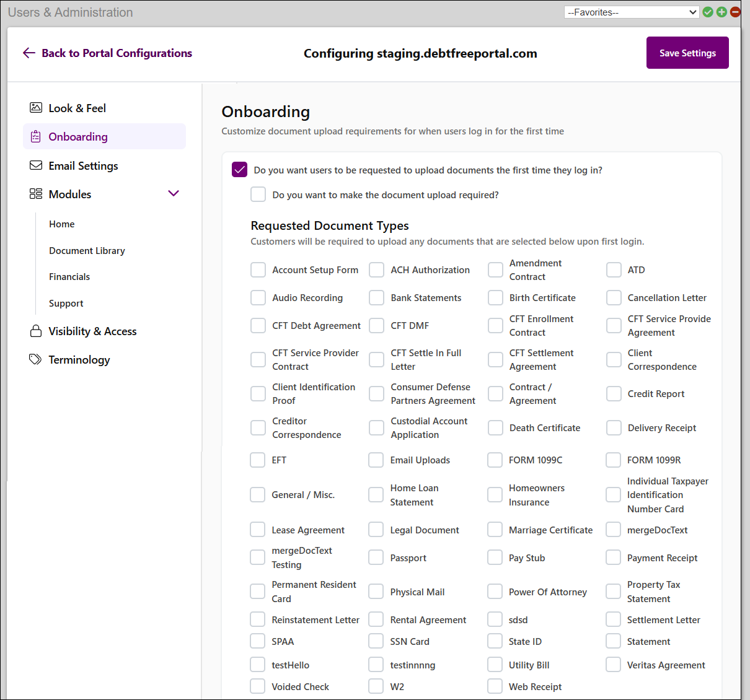
Task: Check the Settlement Letter checkbox
Action: click(x=613, y=620)
